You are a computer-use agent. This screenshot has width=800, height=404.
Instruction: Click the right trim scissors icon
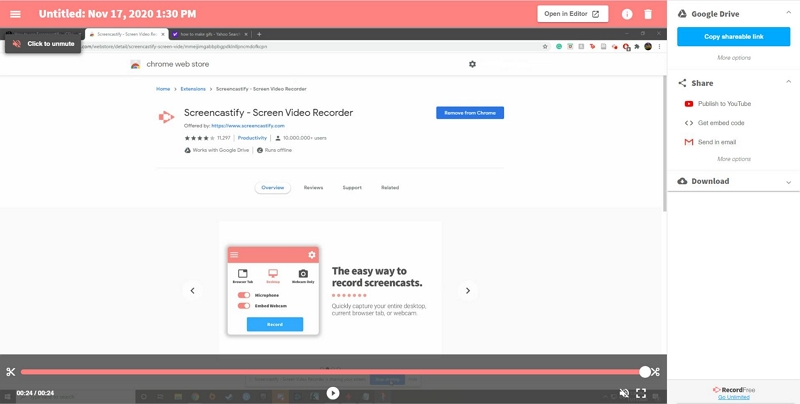(656, 372)
